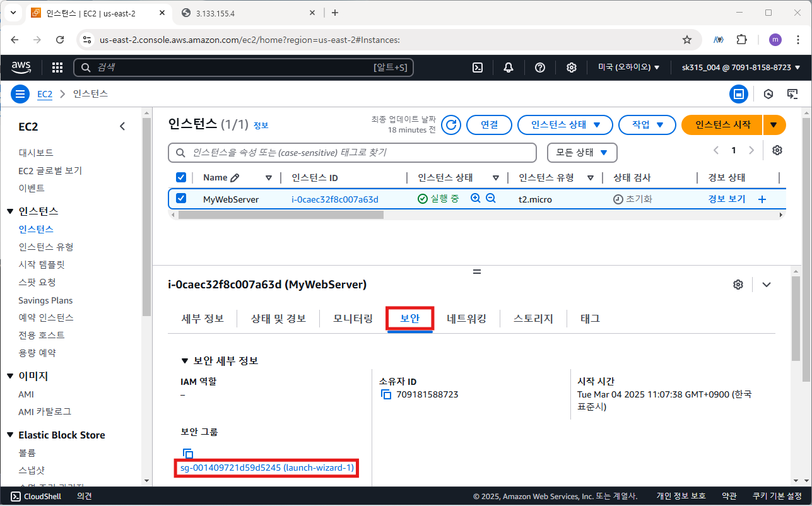The height and width of the screenshot is (506, 812).
Task: Click the instance search filter field
Action: point(352,153)
